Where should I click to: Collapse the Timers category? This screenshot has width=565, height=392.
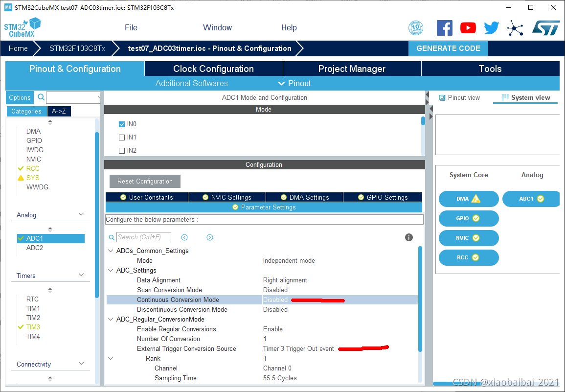[81, 275]
